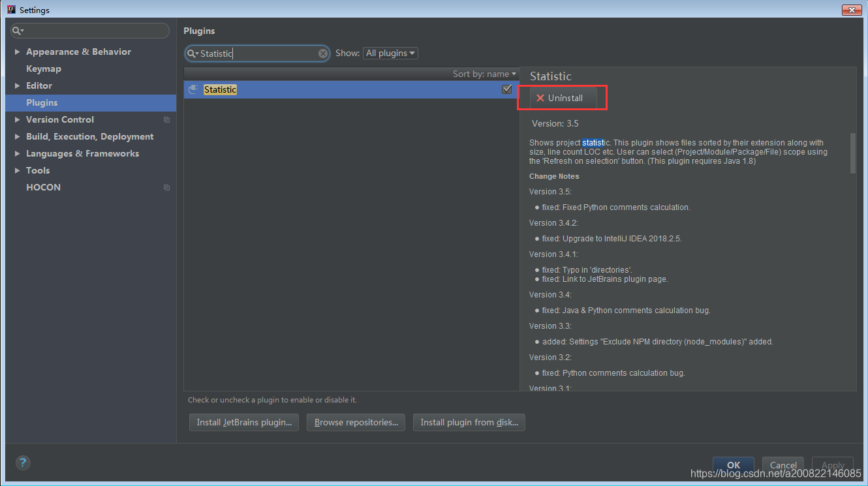
Task: Click the Change Notes heading
Action: click(x=554, y=176)
